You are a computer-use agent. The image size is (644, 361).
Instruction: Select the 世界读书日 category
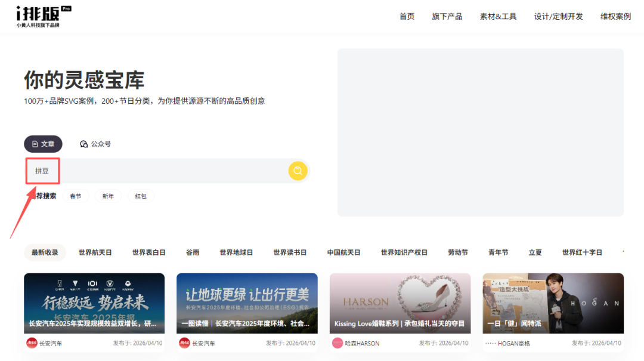click(x=290, y=252)
